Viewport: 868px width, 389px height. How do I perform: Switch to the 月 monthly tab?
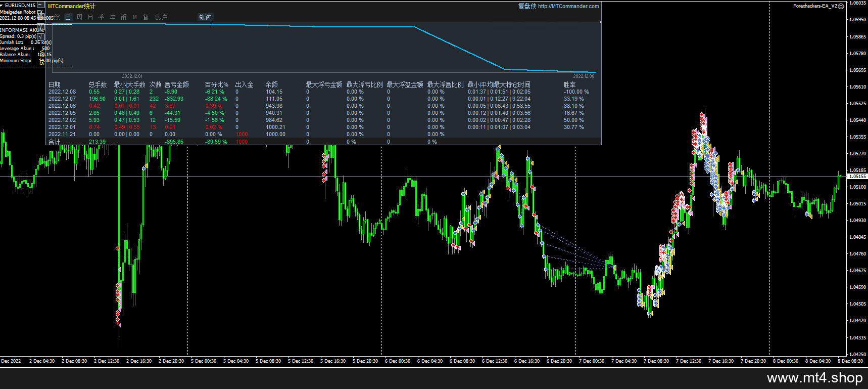90,17
